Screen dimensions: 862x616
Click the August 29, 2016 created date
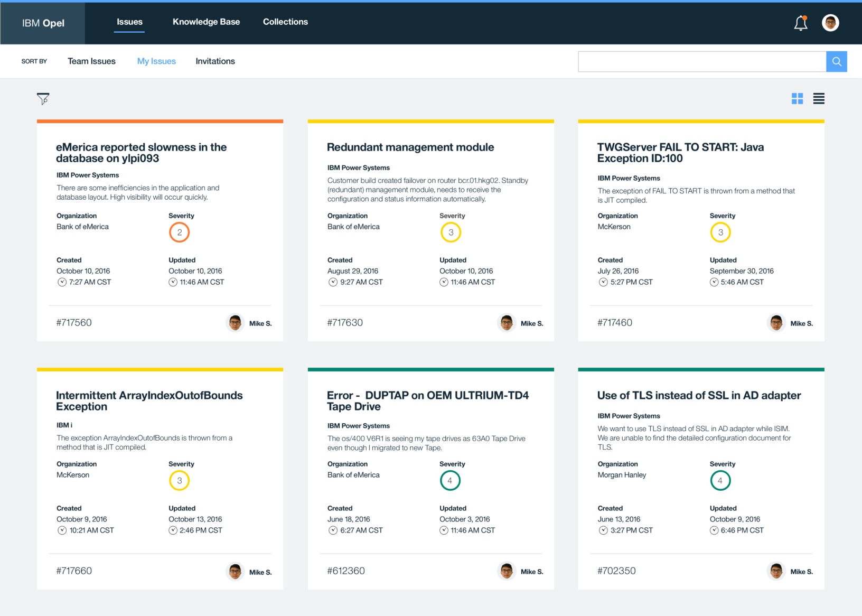(x=353, y=271)
